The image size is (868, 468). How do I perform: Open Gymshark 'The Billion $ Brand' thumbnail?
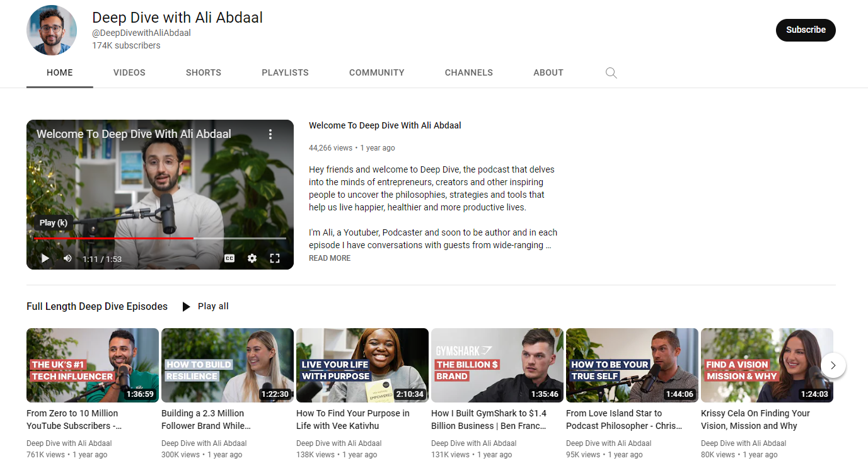click(497, 365)
